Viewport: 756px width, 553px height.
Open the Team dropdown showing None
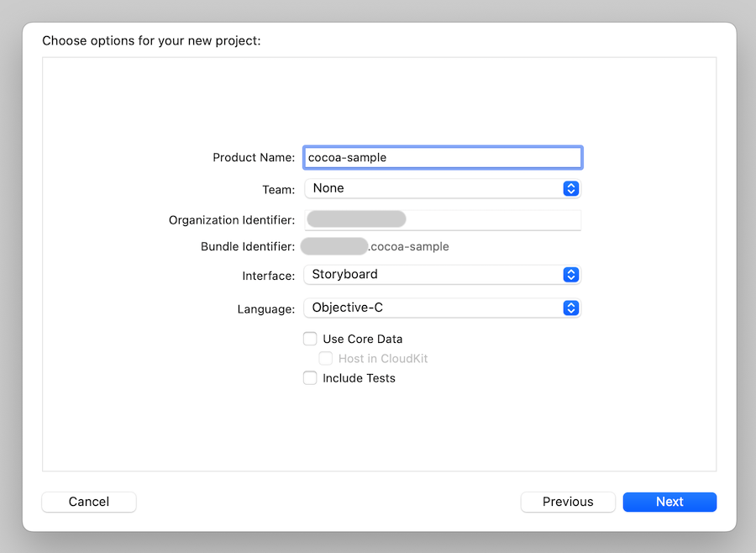pos(433,188)
